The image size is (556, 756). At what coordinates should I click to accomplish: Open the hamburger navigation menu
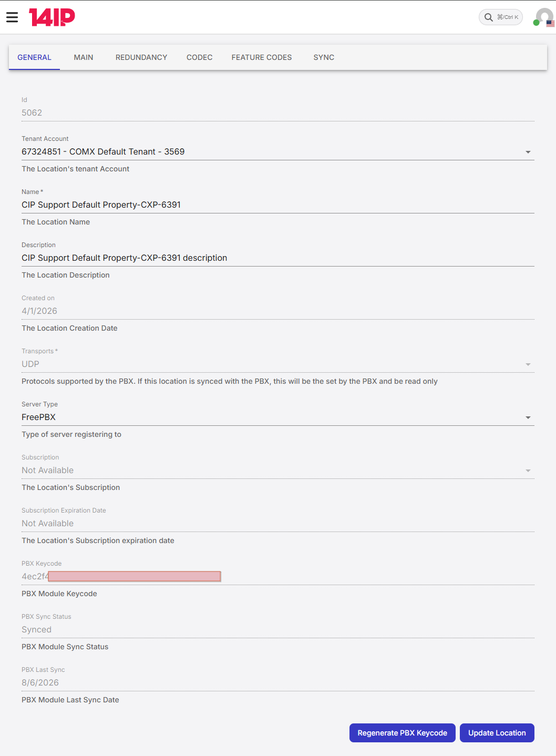coord(12,17)
